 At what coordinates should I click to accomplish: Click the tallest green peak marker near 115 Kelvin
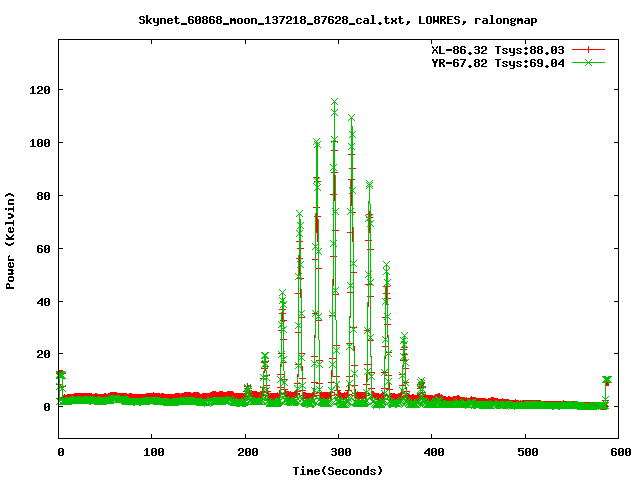[335, 102]
